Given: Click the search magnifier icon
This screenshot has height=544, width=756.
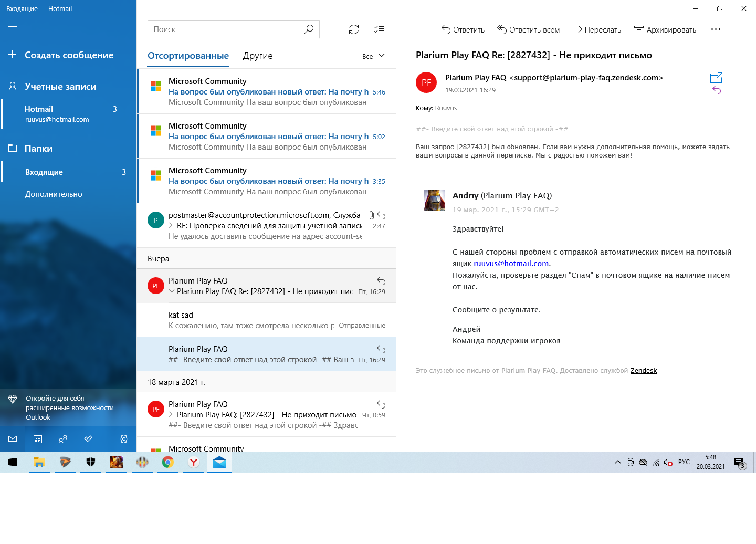Looking at the screenshot, I should [x=309, y=29].
